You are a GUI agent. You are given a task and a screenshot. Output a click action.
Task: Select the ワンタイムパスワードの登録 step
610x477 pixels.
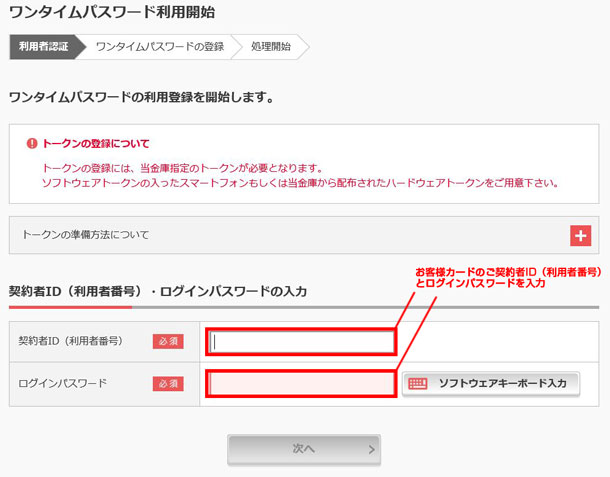click(x=160, y=47)
